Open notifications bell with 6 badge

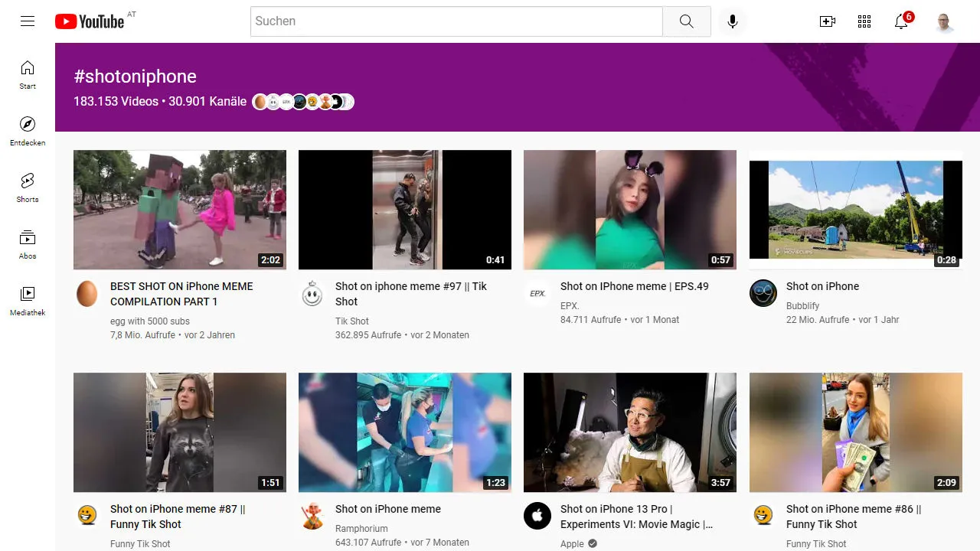[x=902, y=21]
